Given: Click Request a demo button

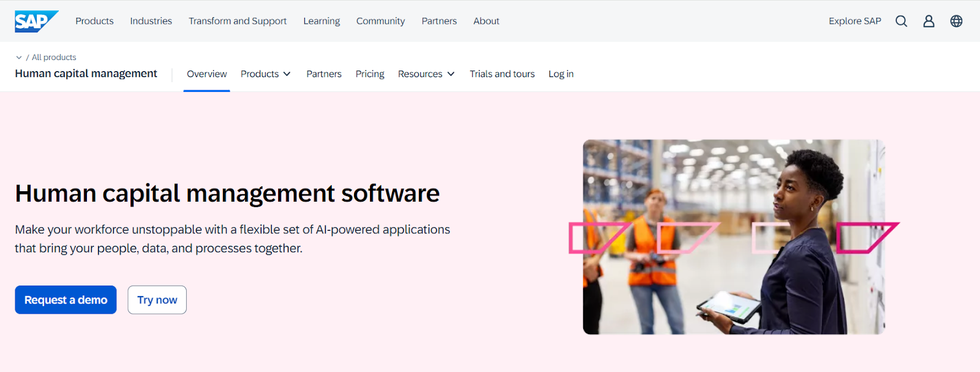Looking at the screenshot, I should [x=66, y=300].
